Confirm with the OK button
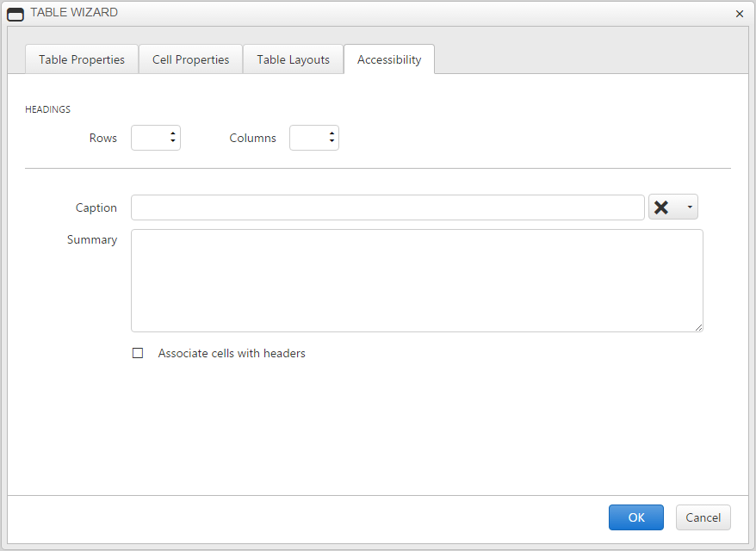Screen dimensions: 756x551 point(636,517)
